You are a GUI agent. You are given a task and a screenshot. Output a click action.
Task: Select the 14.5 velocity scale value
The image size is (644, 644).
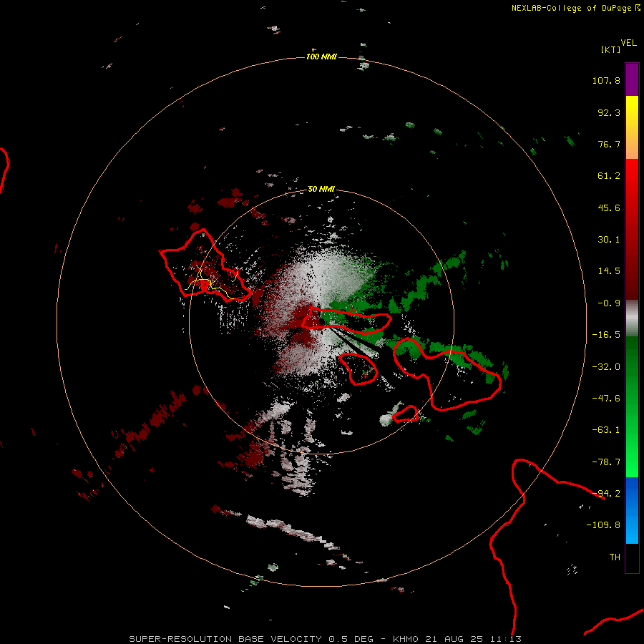coord(609,271)
